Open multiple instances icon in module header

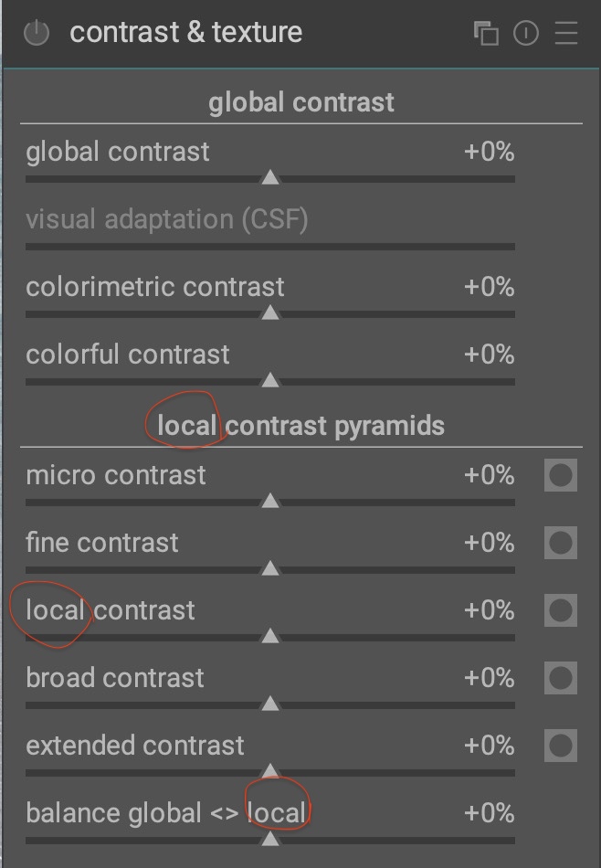486,34
